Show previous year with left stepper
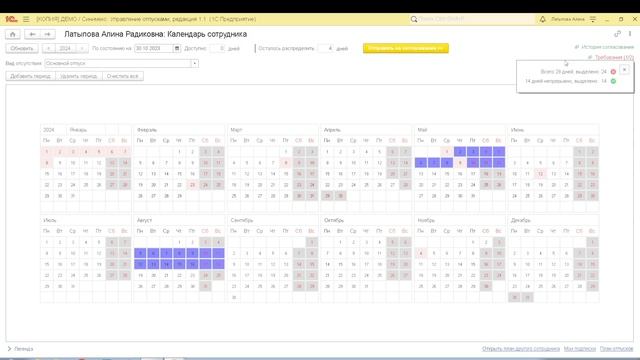 point(49,48)
